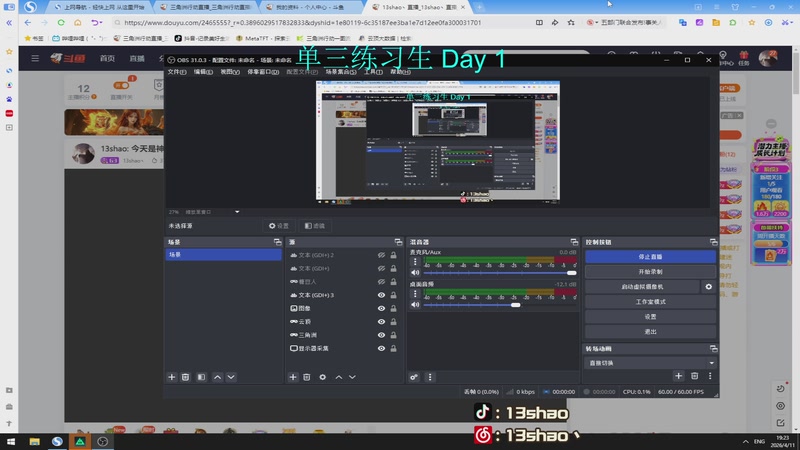Open 编辑(E) menu in OBS

click(203, 72)
